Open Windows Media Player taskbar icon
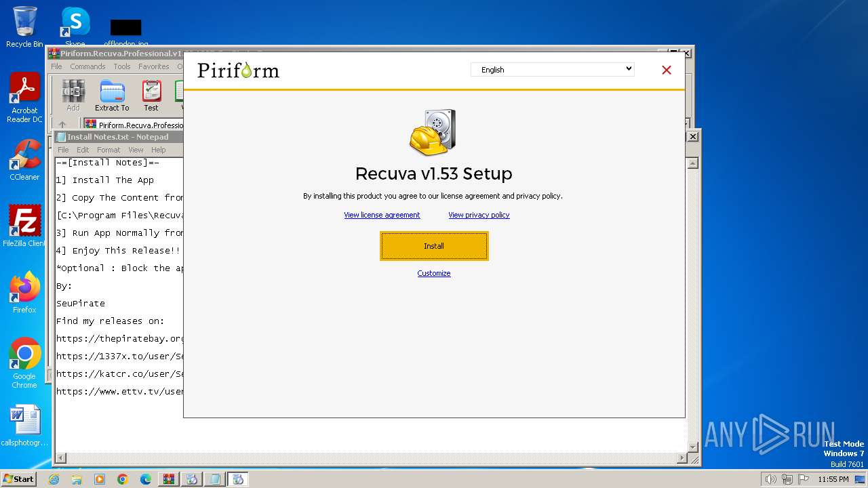868x488 pixels. (x=100, y=479)
